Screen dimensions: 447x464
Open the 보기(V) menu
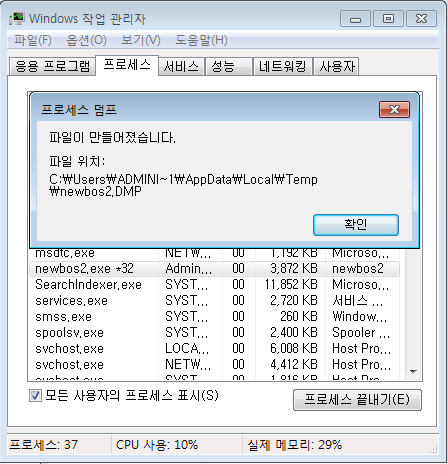(141, 40)
